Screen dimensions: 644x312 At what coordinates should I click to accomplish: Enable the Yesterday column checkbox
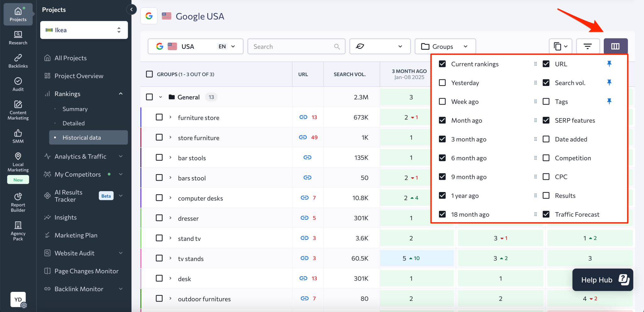(442, 82)
